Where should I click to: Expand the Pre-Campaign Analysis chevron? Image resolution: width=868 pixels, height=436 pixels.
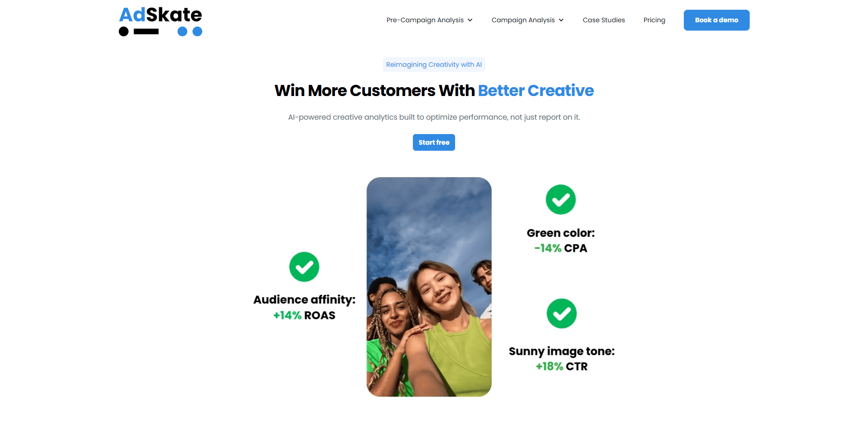tap(470, 20)
